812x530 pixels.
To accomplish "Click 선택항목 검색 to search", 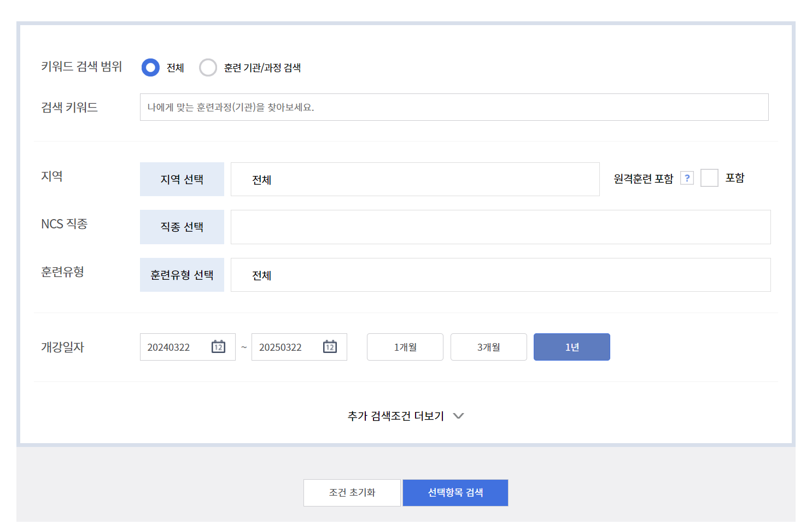I will pyautogui.click(x=455, y=492).
